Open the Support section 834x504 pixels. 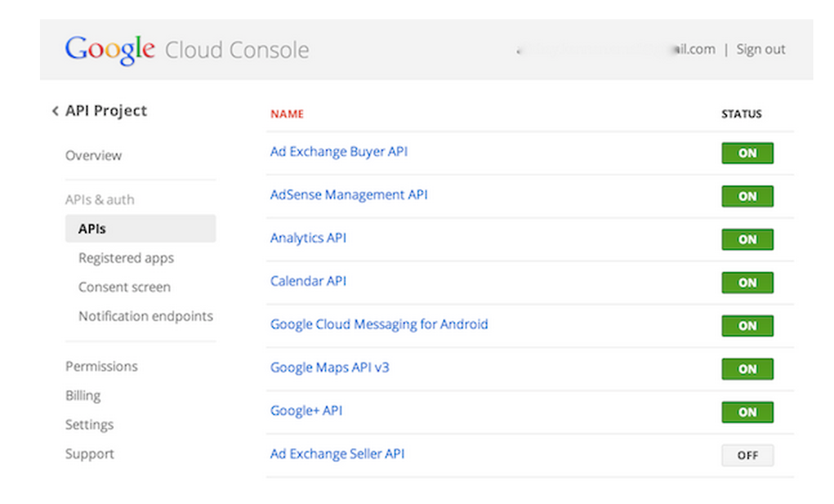pyautogui.click(x=90, y=454)
